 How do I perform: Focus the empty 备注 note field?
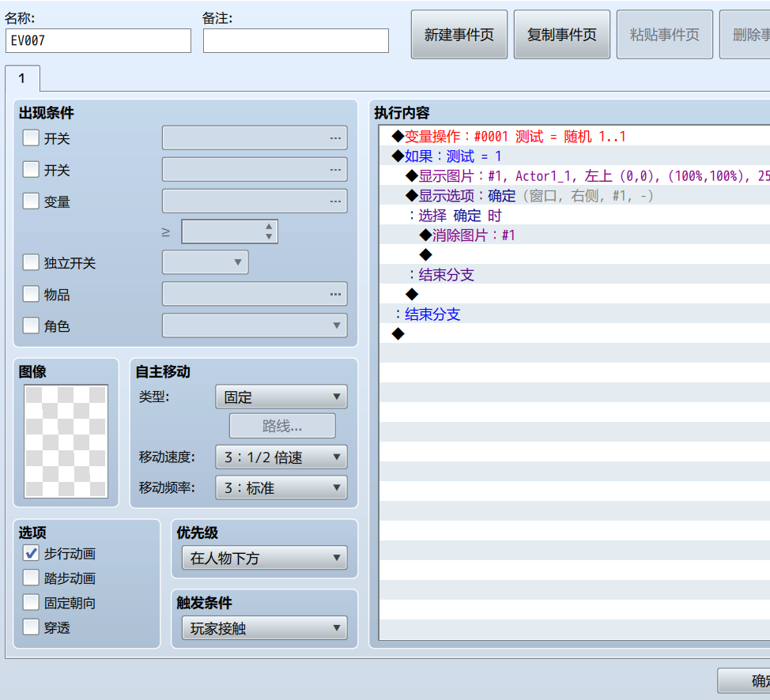click(x=296, y=40)
